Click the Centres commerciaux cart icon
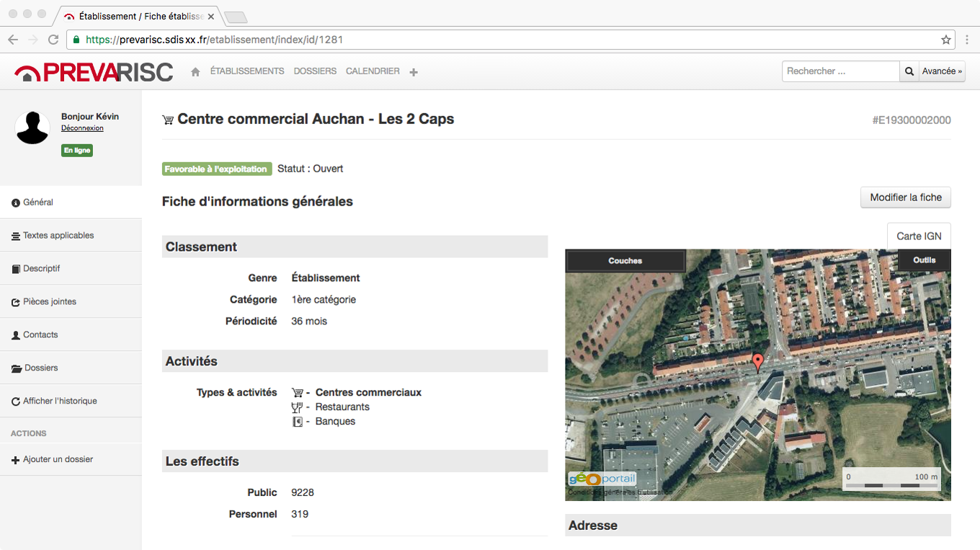Screen dimensions: 980x550 pos(297,393)
